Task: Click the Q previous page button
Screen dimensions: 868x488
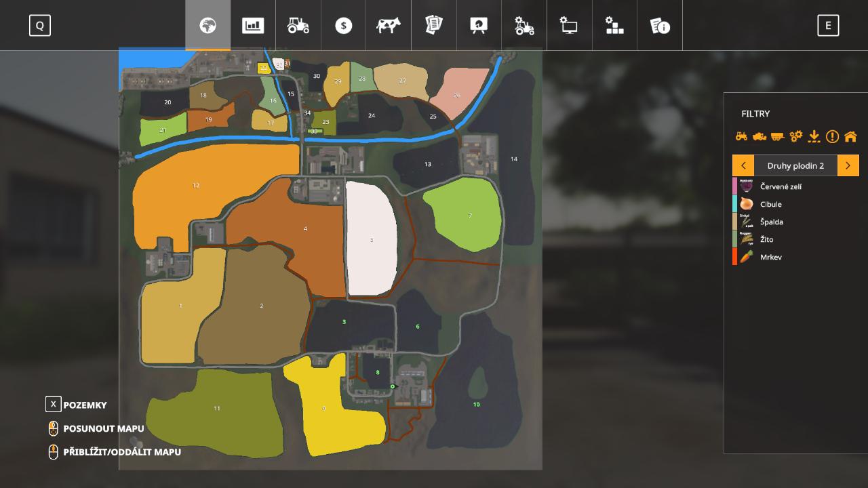Action: (40, 26)
